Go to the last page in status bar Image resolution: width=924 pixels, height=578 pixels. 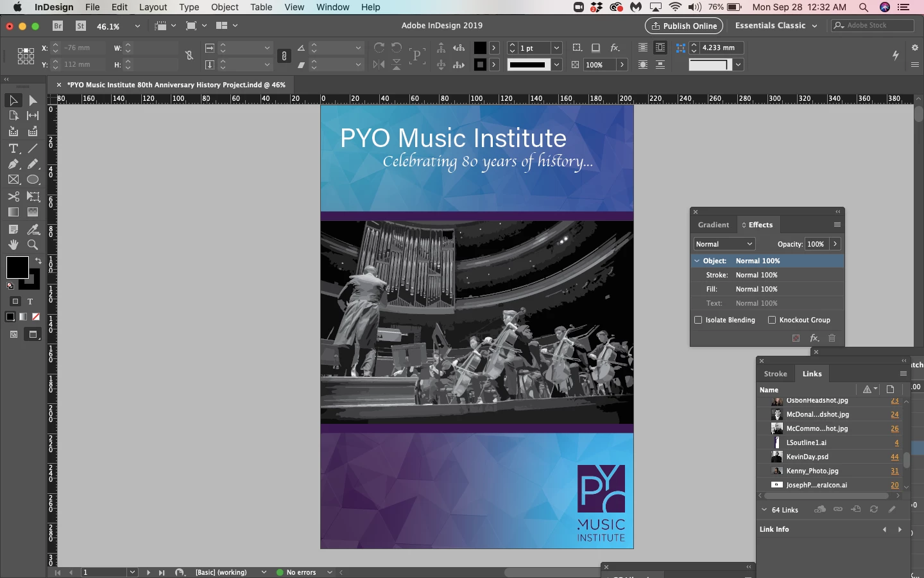point(162,572)
